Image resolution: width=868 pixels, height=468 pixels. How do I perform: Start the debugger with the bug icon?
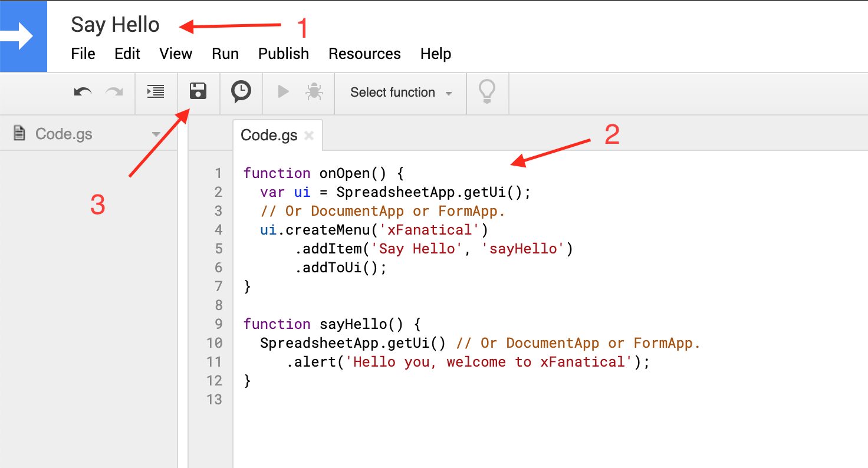pos(314,92)
